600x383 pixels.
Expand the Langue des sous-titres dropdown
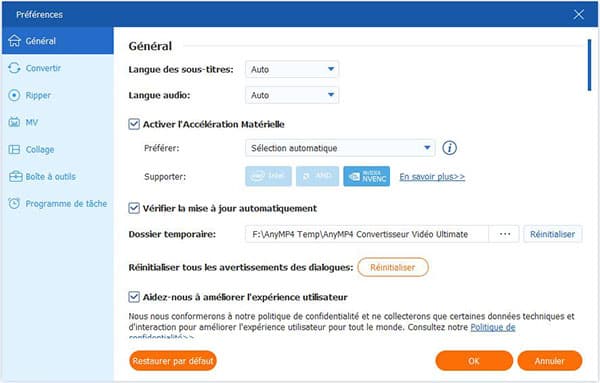click(x=292, y=69)
